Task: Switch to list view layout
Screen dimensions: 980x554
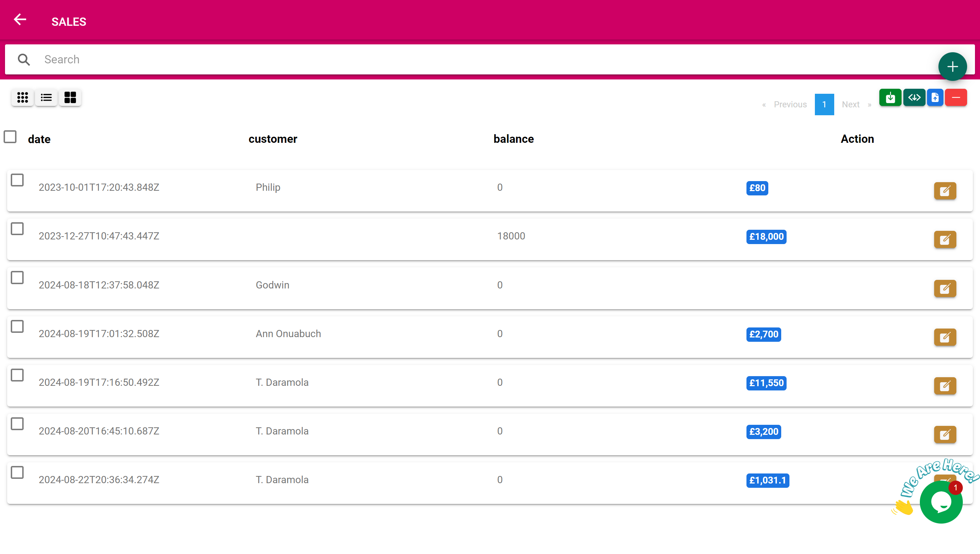Action: click(46, 97)
